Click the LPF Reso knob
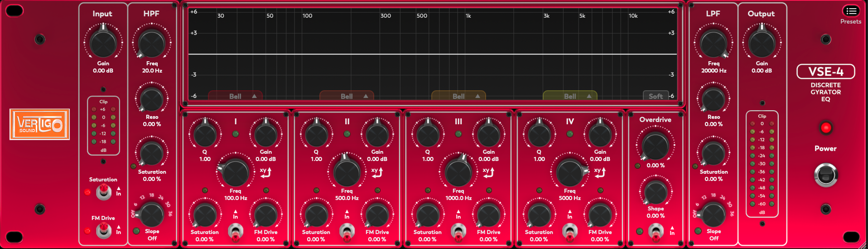 coord(714,99)
